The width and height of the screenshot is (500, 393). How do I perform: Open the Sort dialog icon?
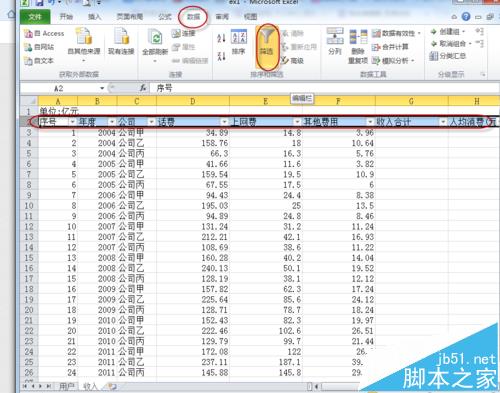[239, 37]
